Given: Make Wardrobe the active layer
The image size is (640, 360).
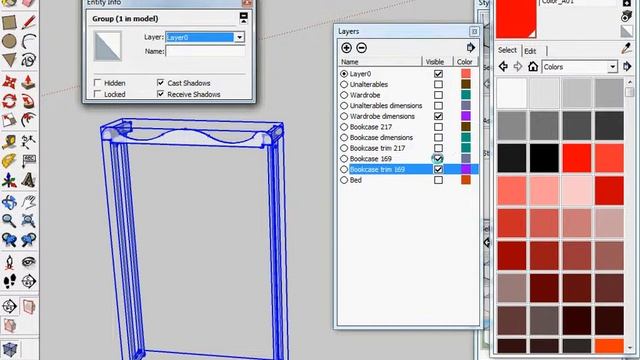Looking at the screenshot, I should point(344,95).
